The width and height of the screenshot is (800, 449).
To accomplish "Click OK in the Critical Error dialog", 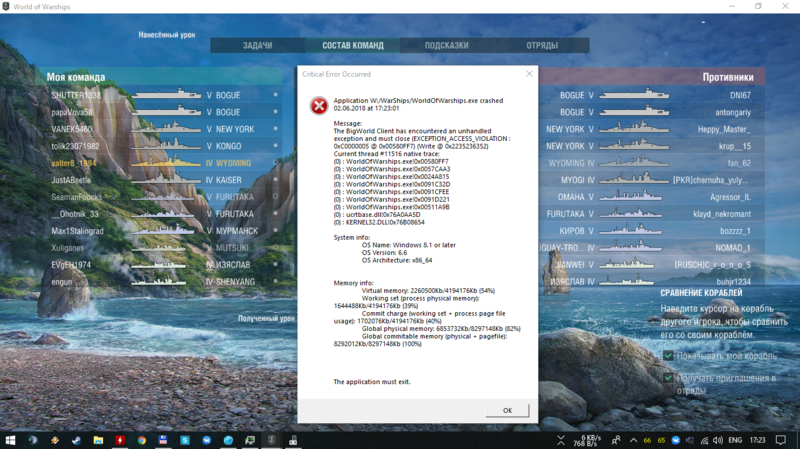I will [507, 410].
